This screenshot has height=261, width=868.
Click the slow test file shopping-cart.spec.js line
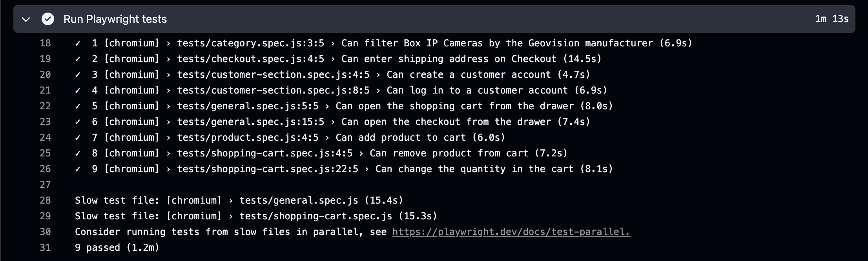point(256,216)
